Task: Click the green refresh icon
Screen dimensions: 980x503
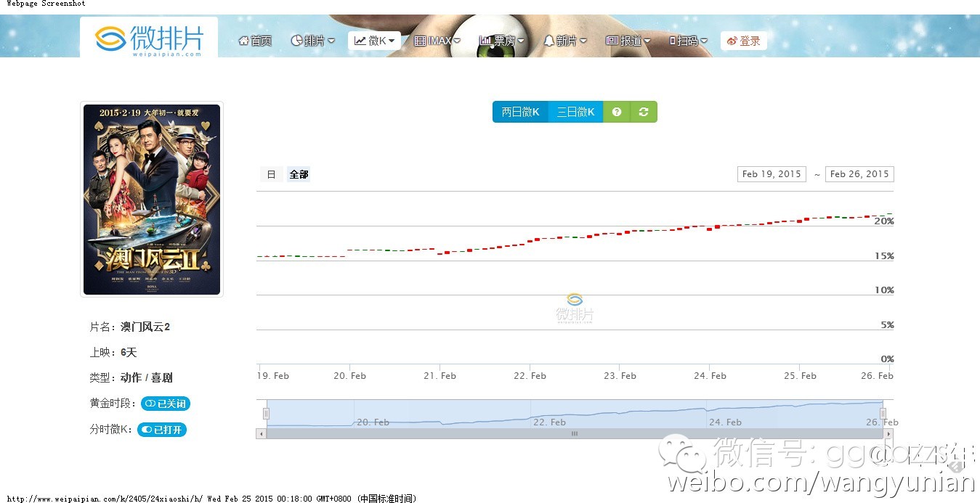Action: (x=644, y=112)
